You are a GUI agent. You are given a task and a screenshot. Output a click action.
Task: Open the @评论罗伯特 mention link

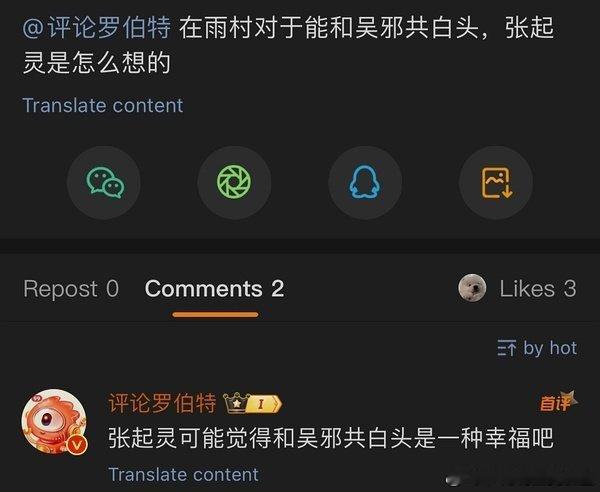pyautogui.click(x=96, y=28)
